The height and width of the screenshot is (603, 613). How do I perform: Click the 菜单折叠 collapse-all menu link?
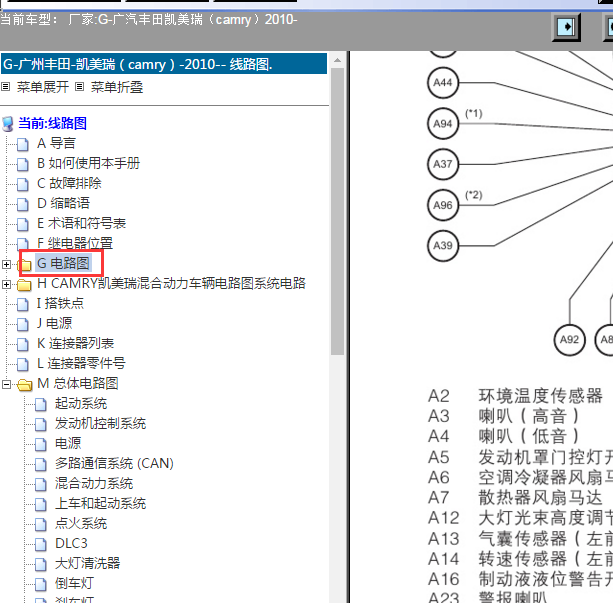point(117,87)
